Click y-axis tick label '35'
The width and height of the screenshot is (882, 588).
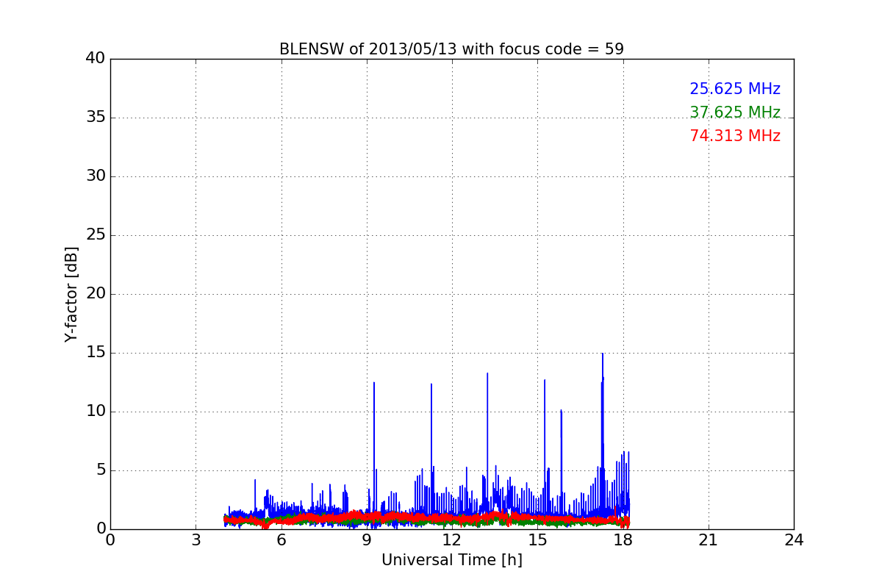96,118
